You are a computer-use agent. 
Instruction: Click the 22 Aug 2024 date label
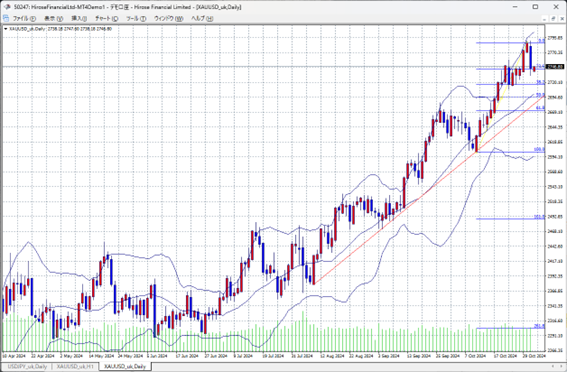click(361, 356)
